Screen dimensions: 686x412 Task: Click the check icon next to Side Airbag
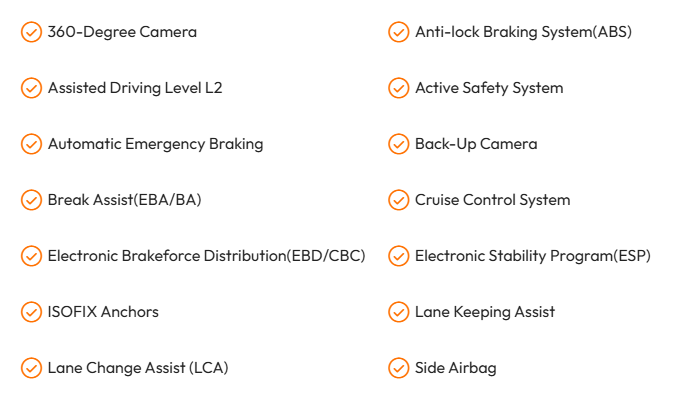399,368
